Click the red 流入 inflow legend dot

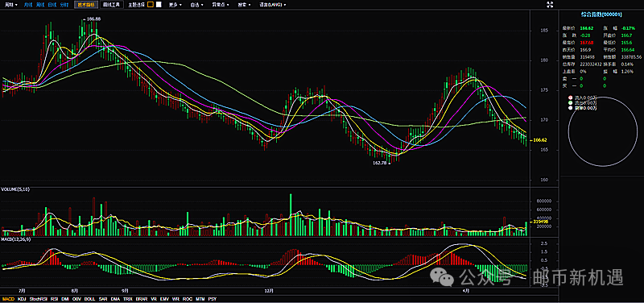point(570,98)
